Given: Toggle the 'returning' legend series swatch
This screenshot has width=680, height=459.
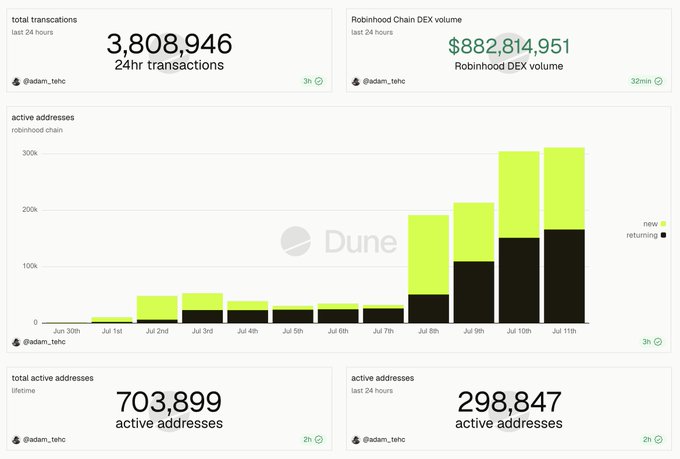Looking at the screenshot, I should (663, 235).
